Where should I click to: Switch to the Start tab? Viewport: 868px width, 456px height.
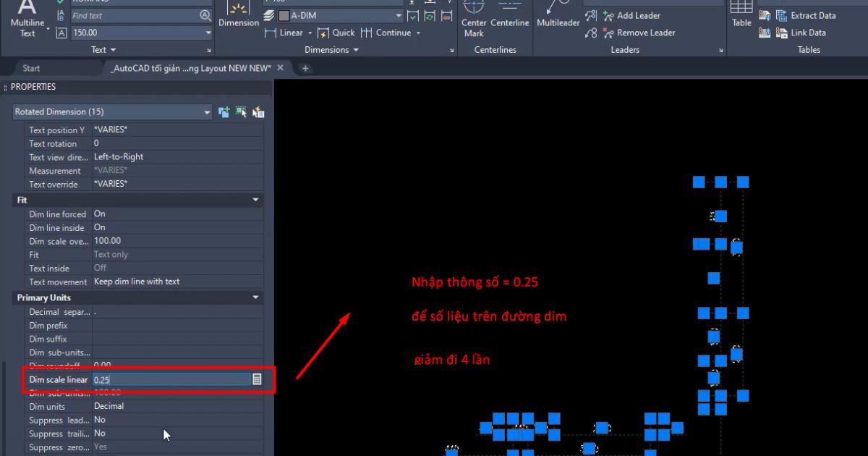tap(30, 67)
